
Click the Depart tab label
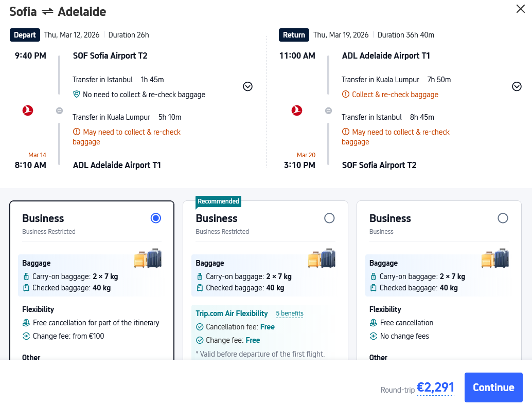[25, 35]
